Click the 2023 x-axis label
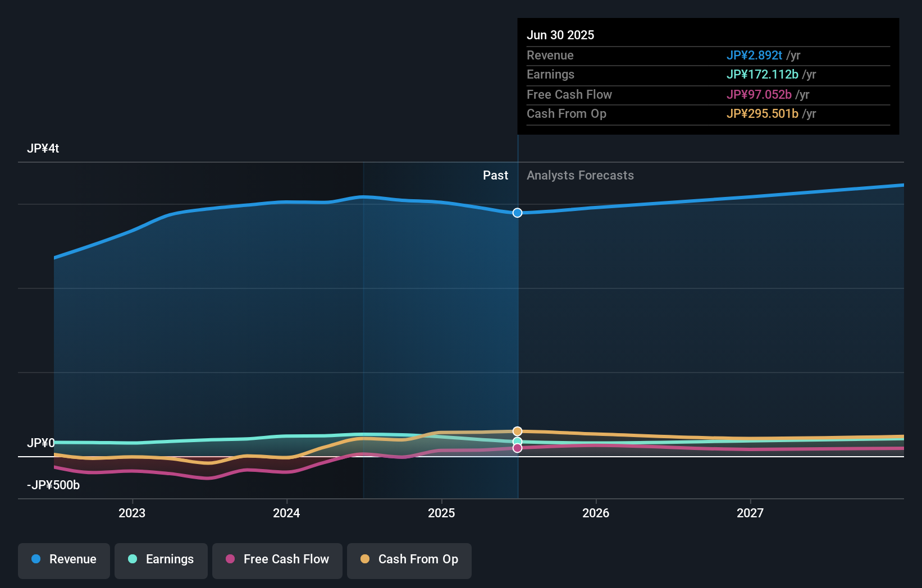Screen dimensions: 922x588 (132, 513)
